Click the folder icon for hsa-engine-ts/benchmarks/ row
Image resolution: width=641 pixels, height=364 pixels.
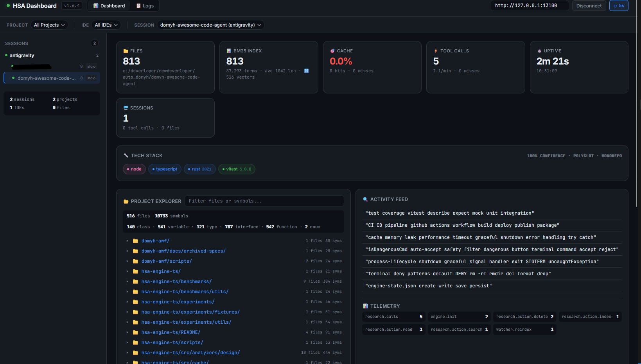click(135, 282)
